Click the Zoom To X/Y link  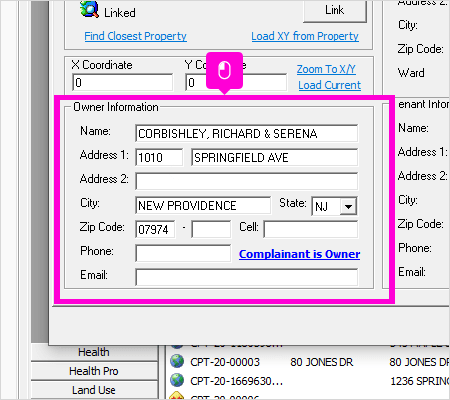pos(326,69)
